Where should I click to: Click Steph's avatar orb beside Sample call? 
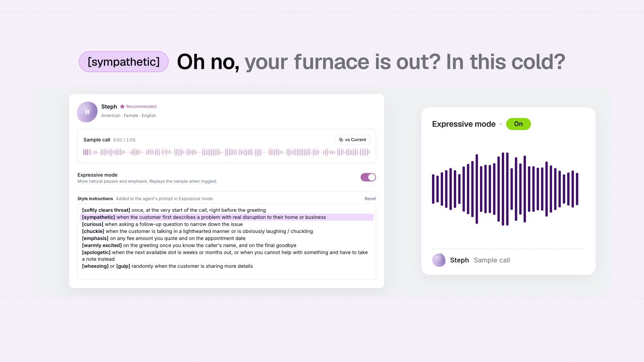coord(439,260)
